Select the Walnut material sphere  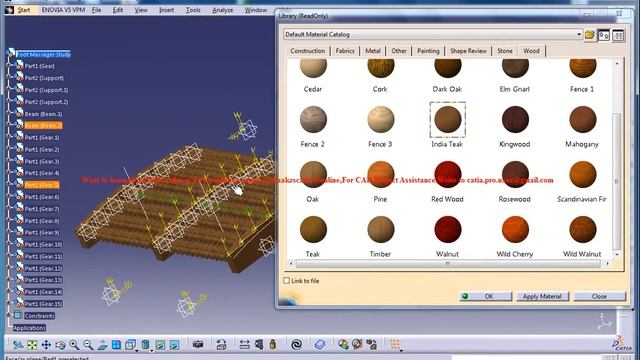tap(448, 229)
